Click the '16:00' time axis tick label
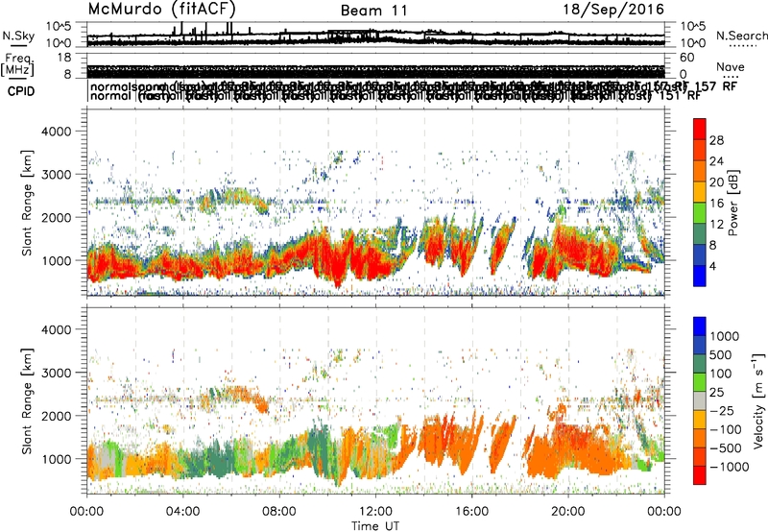This screenshot has width=768, height=532. [x=471, y=511]
